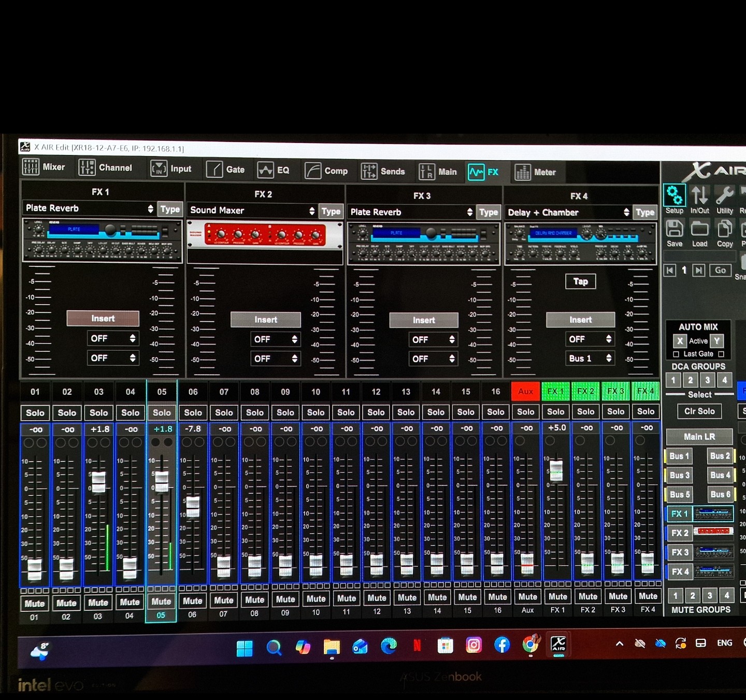Open FX 3 Plate Reverb effect dropdown
Image resolution: width=746 pixels, height=700 pixels.
[x=412, y=212]
